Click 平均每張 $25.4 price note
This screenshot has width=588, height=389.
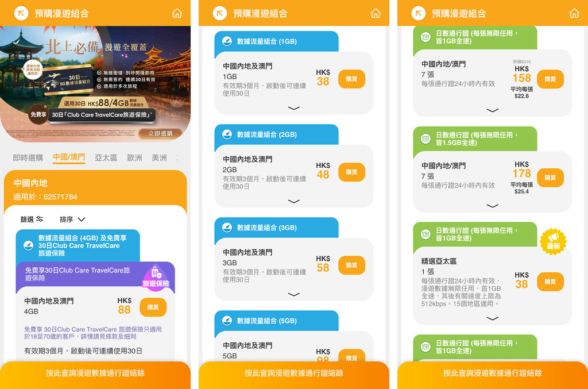click(x=521, y=188)
